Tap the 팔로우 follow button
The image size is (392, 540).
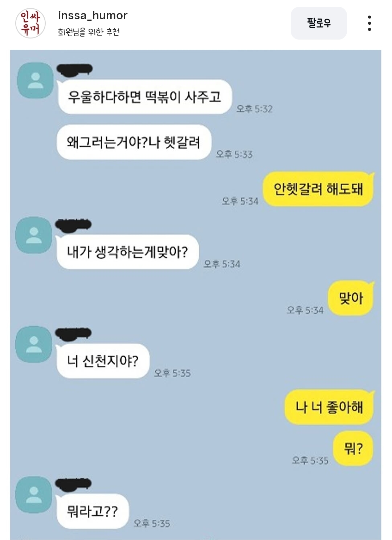pos(319,23)
